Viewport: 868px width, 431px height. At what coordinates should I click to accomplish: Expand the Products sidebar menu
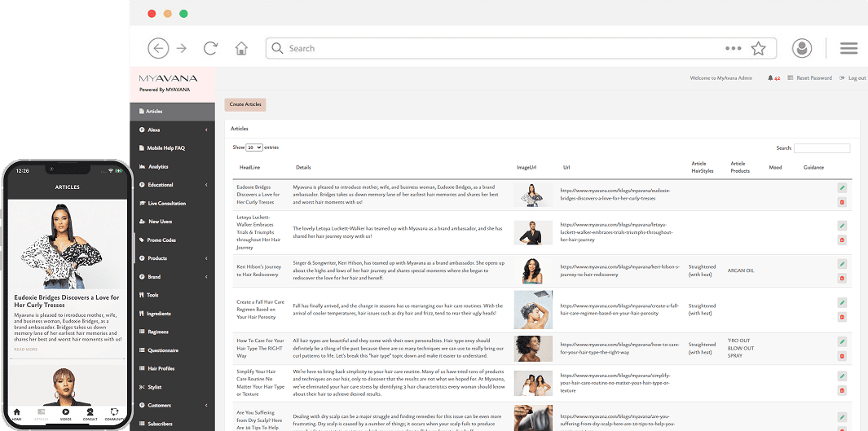172,258
